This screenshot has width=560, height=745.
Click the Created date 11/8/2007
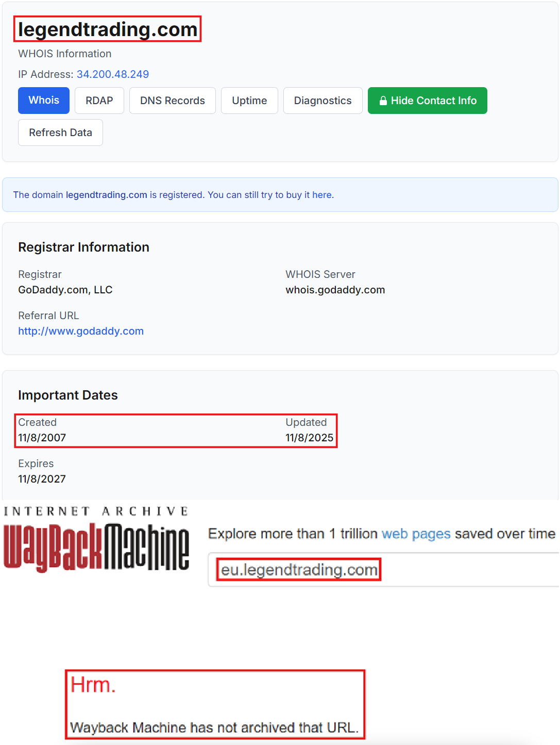pyautogui.click(x=42, y=438)
